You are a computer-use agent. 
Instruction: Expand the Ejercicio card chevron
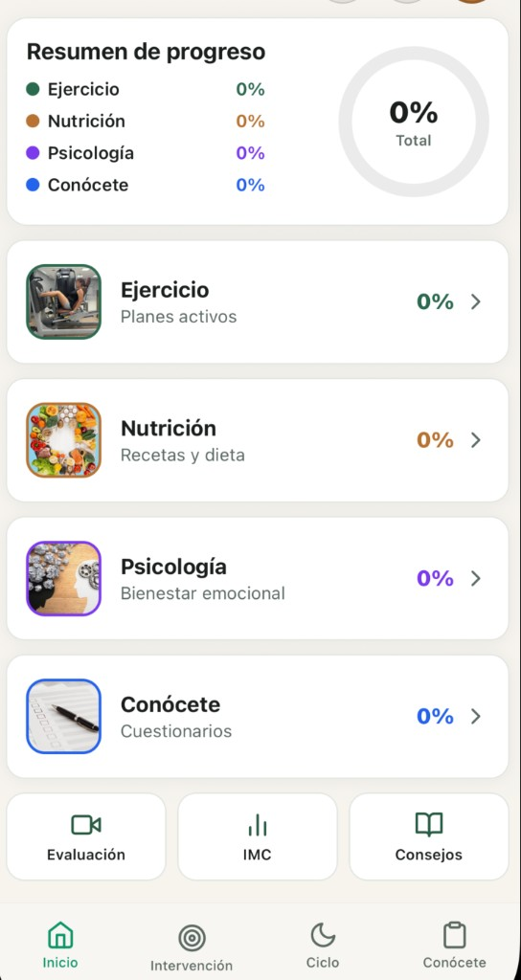click(x=476, y=301)
